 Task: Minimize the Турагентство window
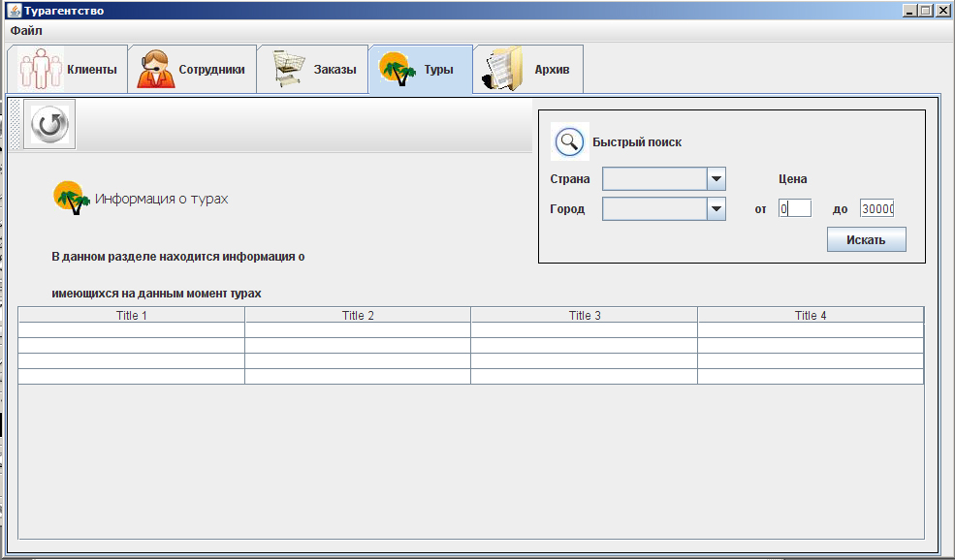click(x=910, y=11)
